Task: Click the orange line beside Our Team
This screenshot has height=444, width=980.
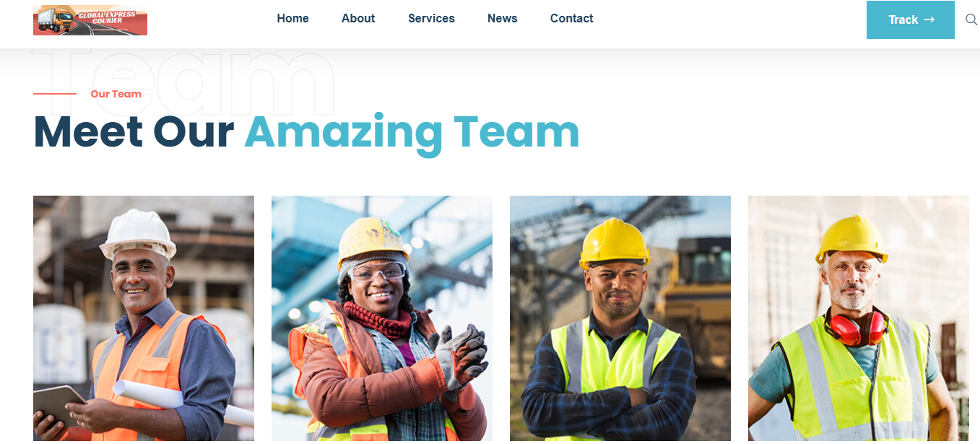Action: point(55,94)
